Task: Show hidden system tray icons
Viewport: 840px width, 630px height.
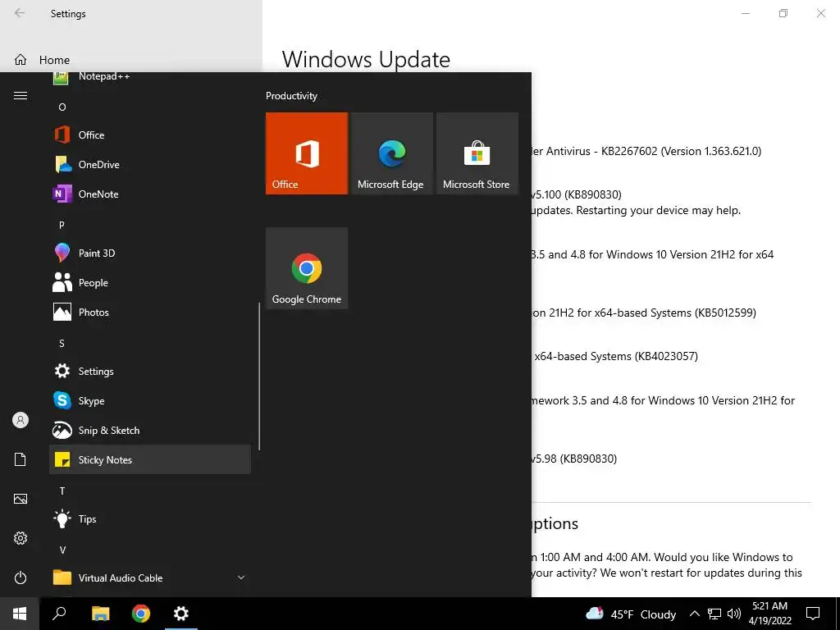Action: point(694,614)
